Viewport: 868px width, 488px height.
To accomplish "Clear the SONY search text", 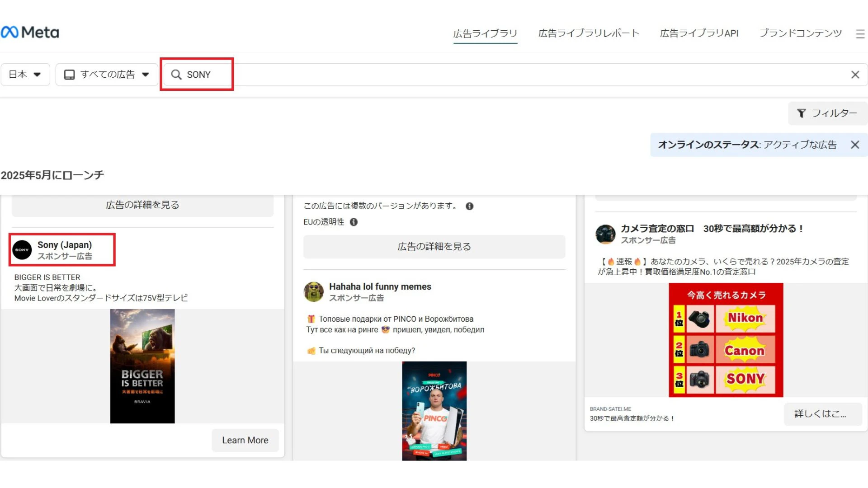I will pyautogui.click(x=855, y=75).
